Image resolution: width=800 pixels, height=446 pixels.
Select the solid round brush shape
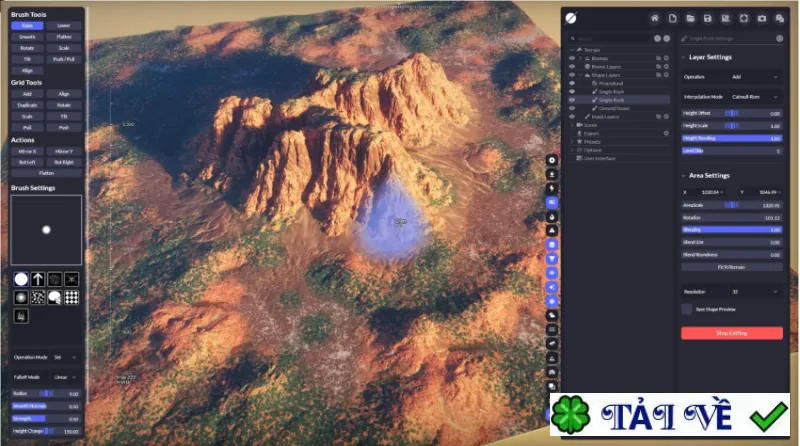tap(21, 279)
